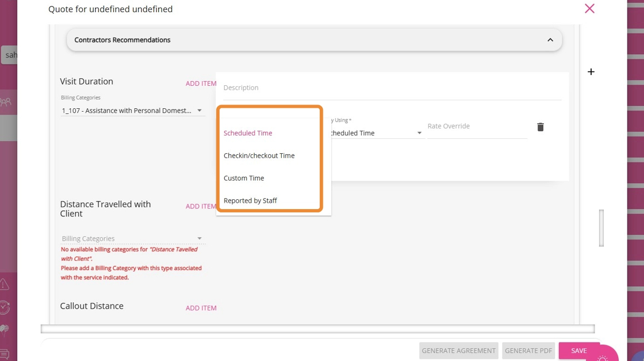Open the people group icon in sidebar
The width and height of the screenshot is (644, 361).
(x=6, y=102)
